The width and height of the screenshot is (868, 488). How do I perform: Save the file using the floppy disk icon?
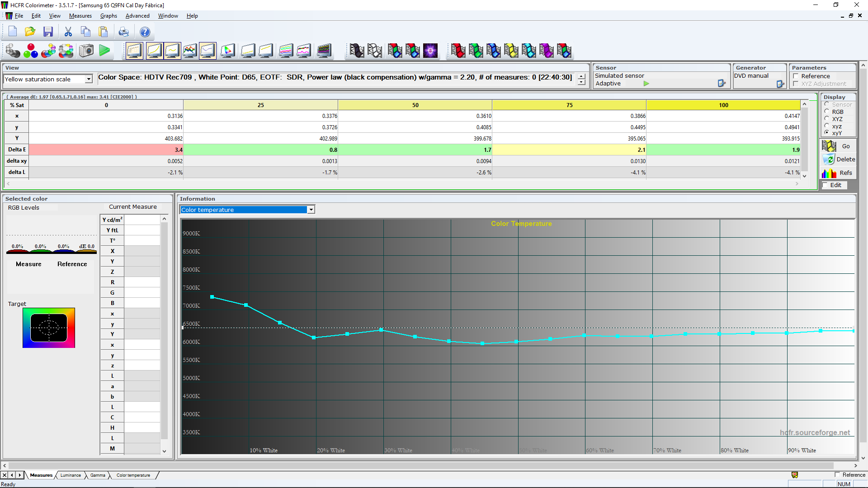[48, 32]
